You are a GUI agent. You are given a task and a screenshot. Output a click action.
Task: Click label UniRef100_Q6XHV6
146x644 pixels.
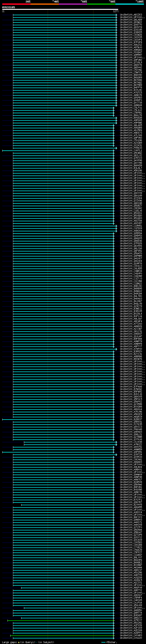click(131, 246)
